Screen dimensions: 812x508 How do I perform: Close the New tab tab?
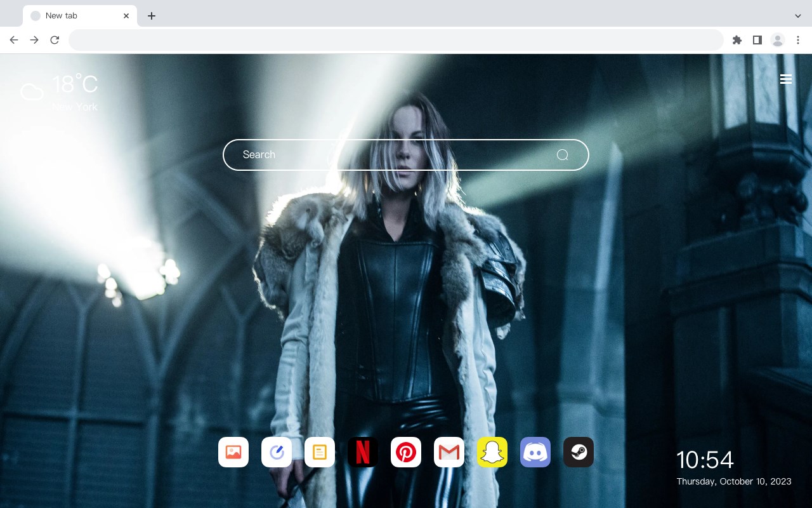click(x=126, y=16)
